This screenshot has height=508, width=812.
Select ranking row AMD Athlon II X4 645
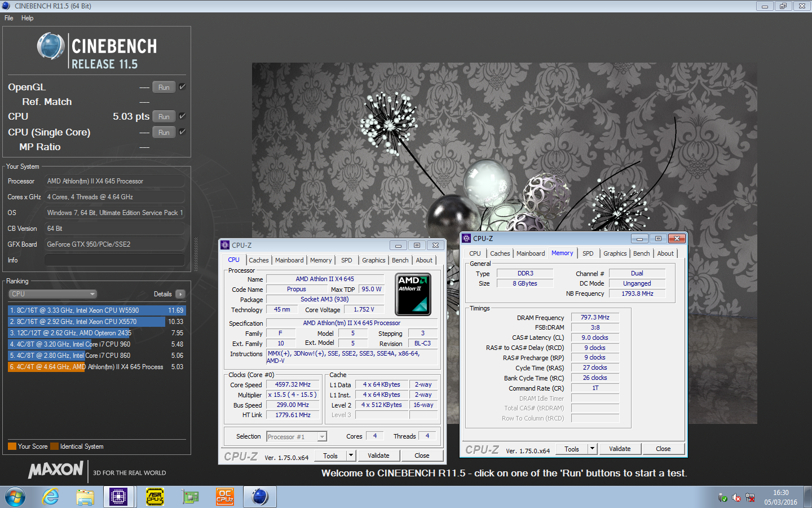coord(96,367)
